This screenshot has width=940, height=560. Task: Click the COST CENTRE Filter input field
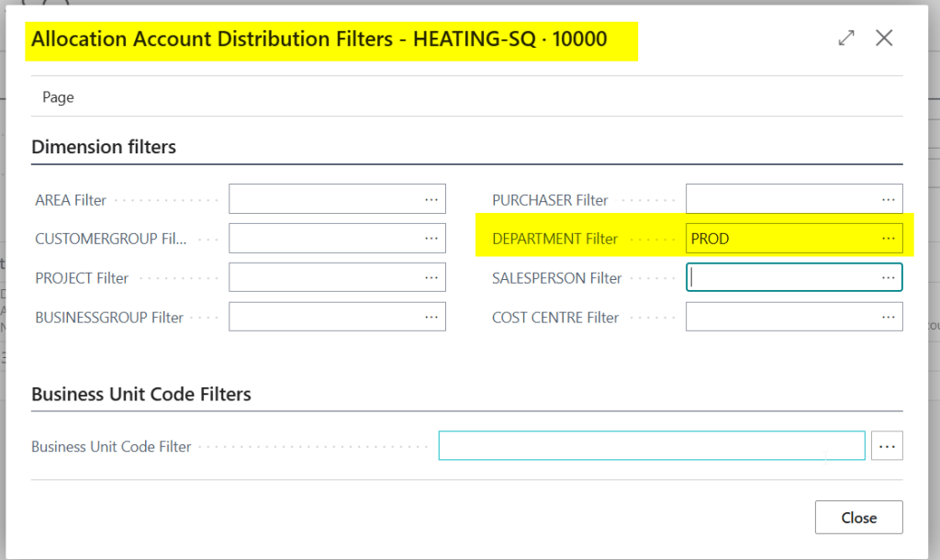780,317
